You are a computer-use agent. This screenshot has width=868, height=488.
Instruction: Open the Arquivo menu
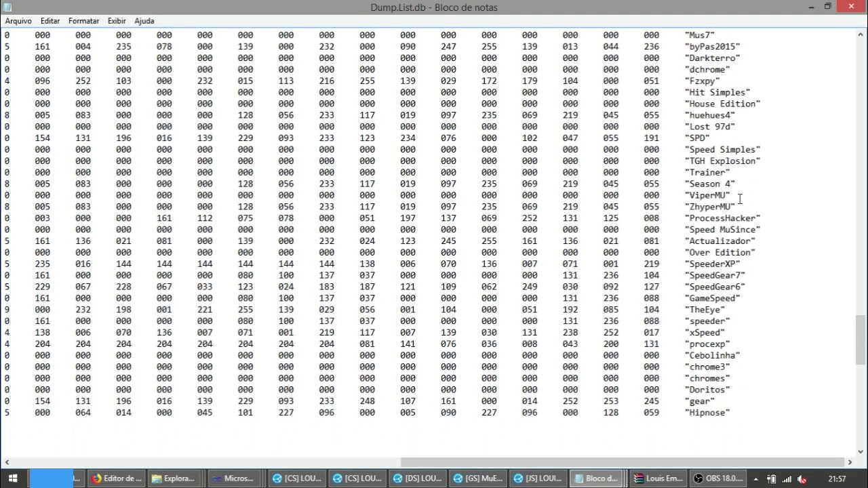coord(18,21)
